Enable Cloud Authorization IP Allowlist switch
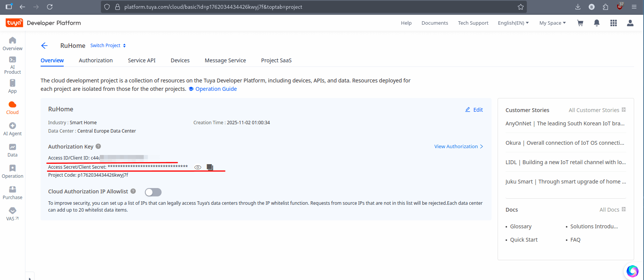644x280 pixels. tap(153, 192)
